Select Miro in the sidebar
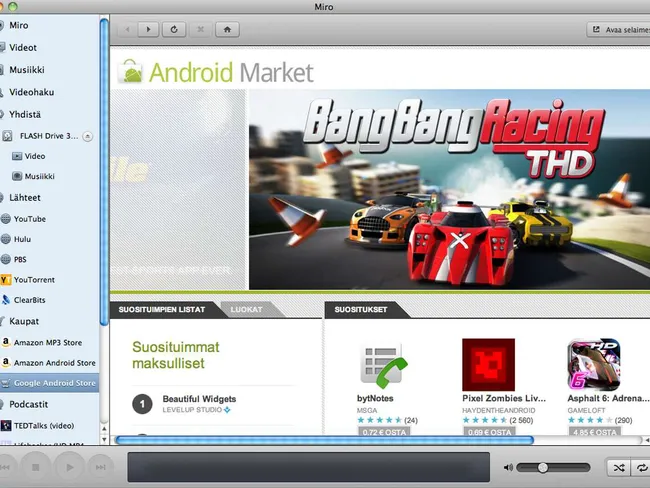 click(19, 25)
